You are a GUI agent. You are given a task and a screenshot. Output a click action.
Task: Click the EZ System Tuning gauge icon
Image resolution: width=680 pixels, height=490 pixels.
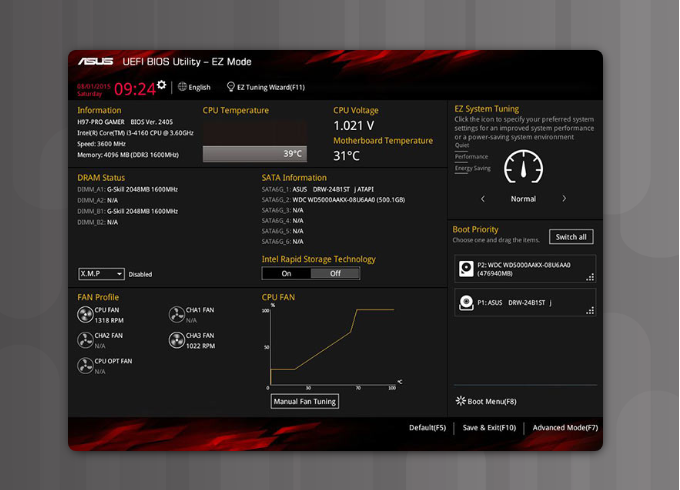coord(523,167)
